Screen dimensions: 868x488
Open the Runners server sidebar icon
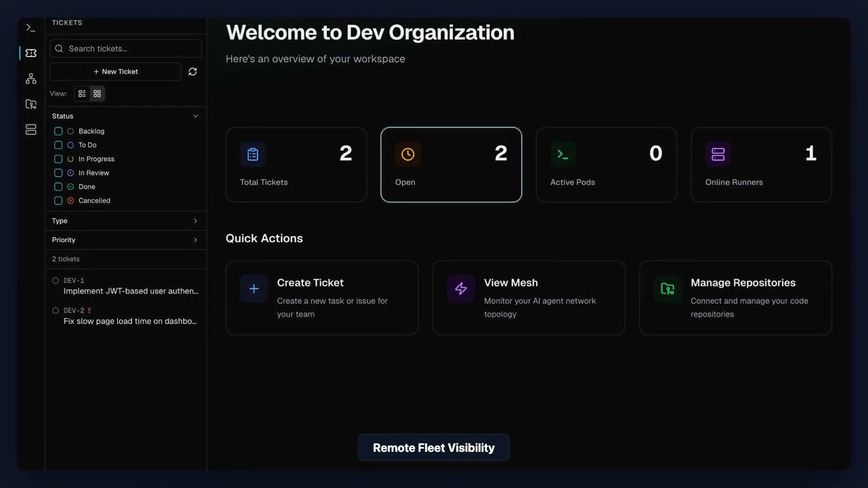coord(31,129)
